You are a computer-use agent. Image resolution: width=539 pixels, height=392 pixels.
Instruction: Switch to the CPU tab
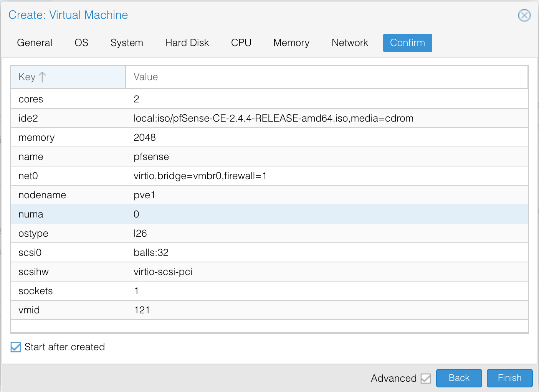(241, 43)
